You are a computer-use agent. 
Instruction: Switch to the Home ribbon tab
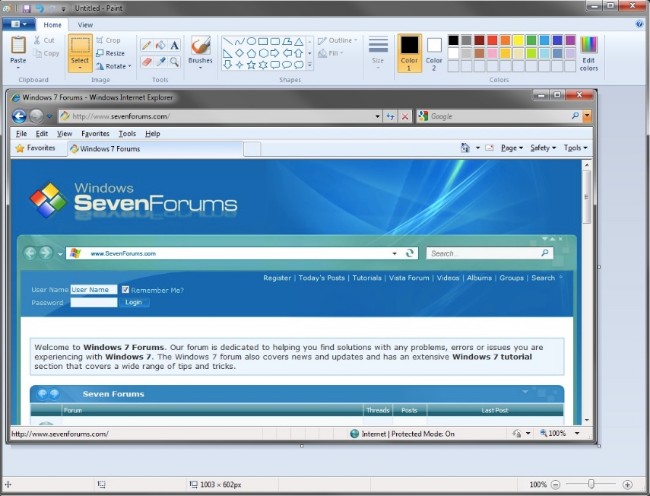click(53, 25)
